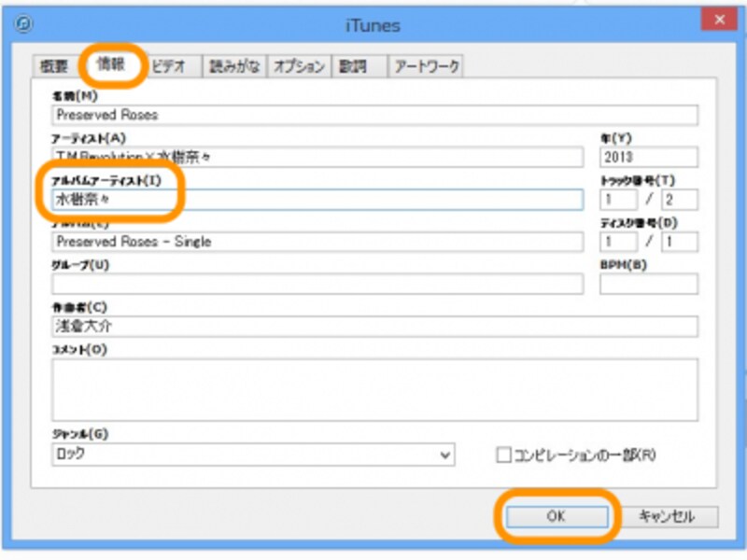
Task: Switch to the 読みがな tab
Action: [x=234, y=65]
